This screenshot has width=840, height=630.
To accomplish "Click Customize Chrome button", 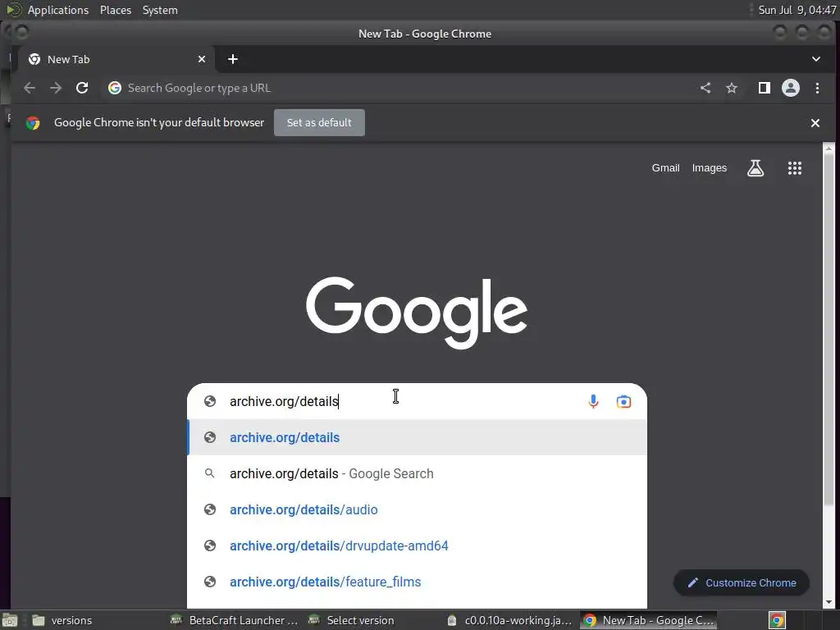I will pyautogui.click(x=742, y=583).
